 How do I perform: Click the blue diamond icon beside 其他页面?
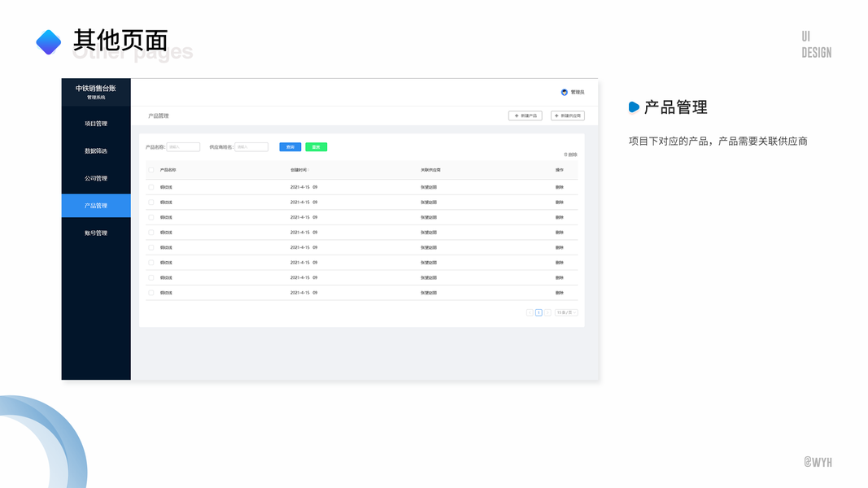[49, 42]
